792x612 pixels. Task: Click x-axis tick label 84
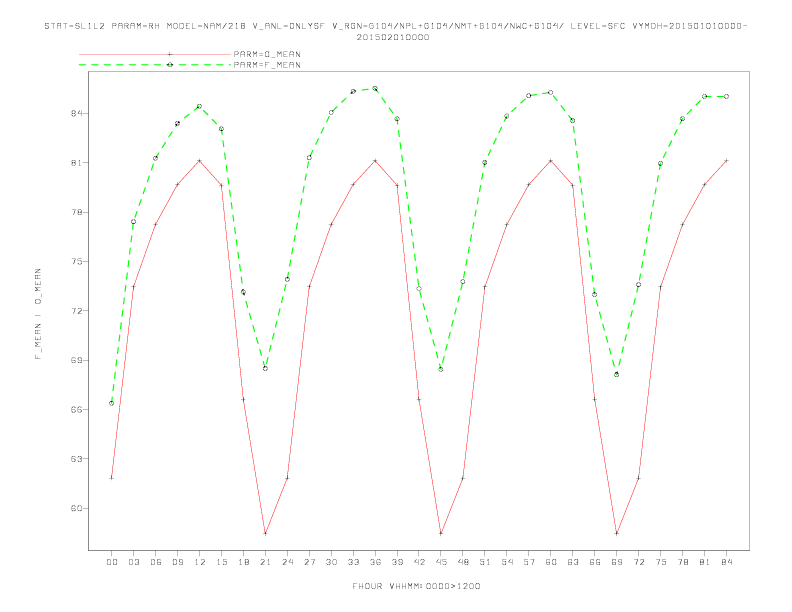[726, 562]
